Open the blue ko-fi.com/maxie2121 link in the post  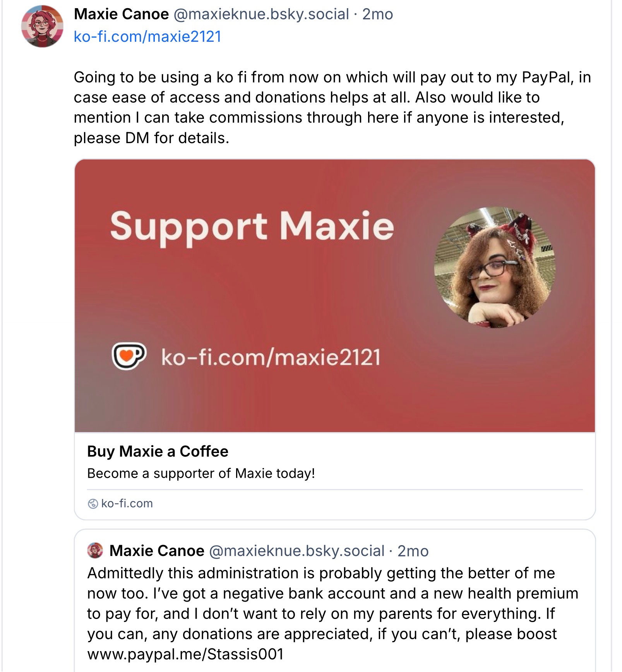point(147,36)
